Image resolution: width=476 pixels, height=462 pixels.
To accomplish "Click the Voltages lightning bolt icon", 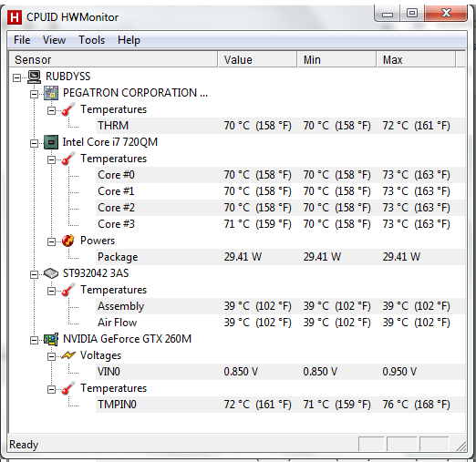I will [68, 355].
